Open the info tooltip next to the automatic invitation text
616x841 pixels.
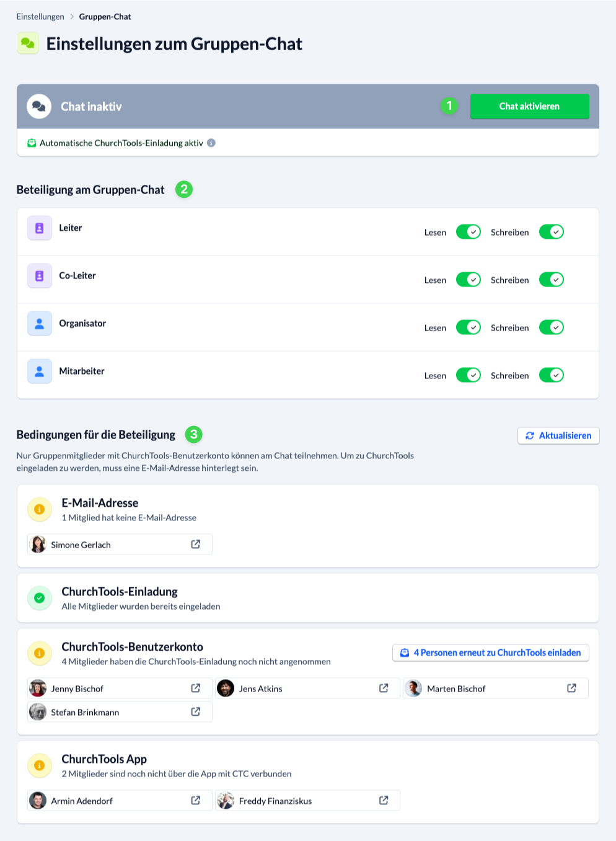click(211, 143)
